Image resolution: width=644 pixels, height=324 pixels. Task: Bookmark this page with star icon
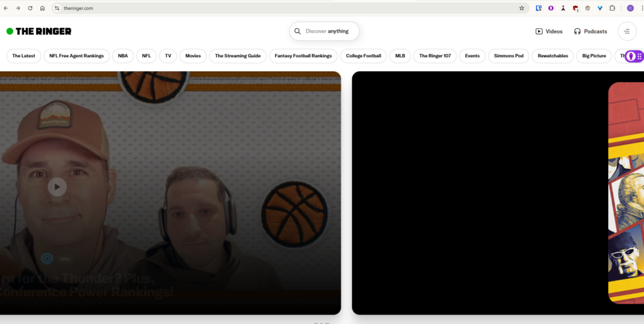click(521, 8)
